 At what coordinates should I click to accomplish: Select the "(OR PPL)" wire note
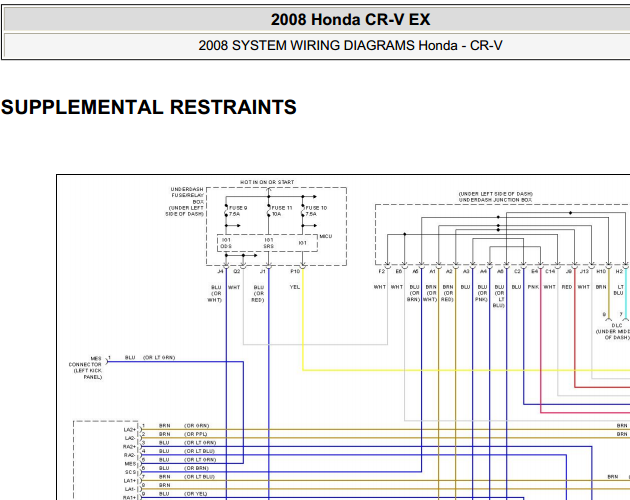tap(196, 434)
